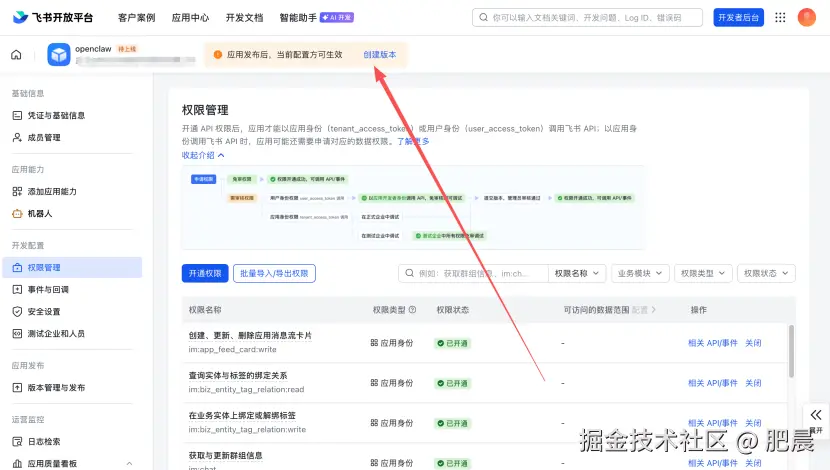
Task: Click 批量导入/导出权限 button
Action: coord(274,273)
